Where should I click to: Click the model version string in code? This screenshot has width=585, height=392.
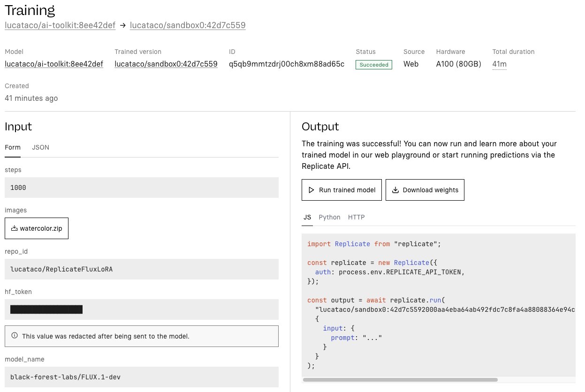tap(445, 309)
